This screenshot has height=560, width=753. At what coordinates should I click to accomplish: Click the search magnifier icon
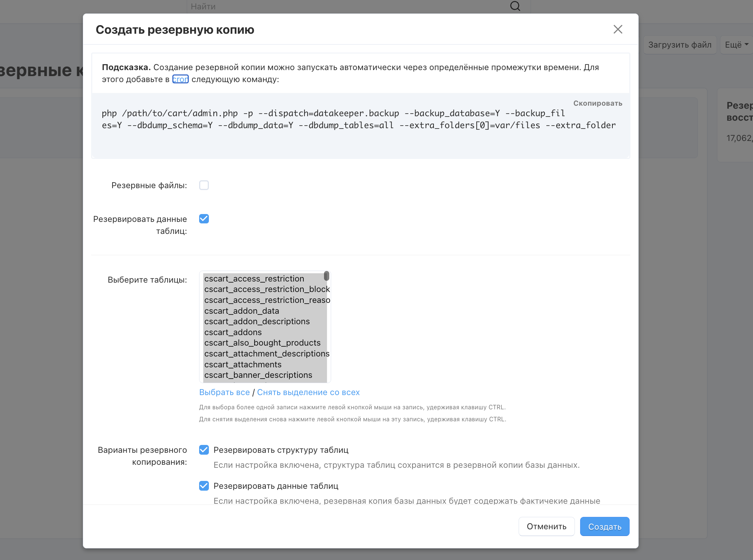pyautogui.click(x=515, y=6)
